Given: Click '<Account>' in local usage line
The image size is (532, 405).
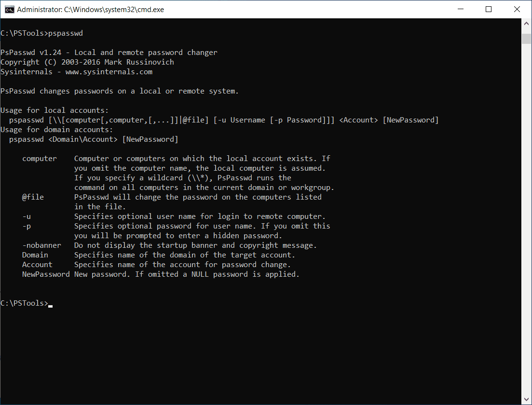Looking at the screenshot, I should [x=358, y=120].
